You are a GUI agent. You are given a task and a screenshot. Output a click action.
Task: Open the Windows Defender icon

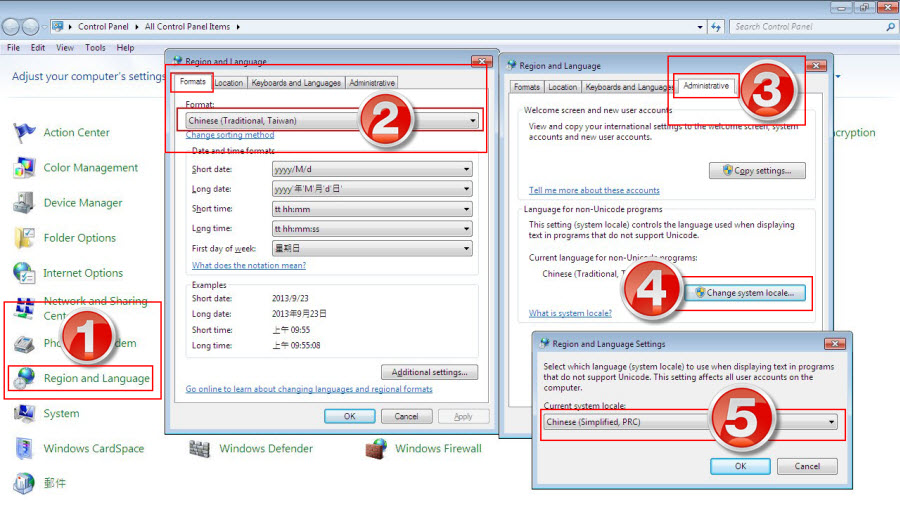(200, 448)
